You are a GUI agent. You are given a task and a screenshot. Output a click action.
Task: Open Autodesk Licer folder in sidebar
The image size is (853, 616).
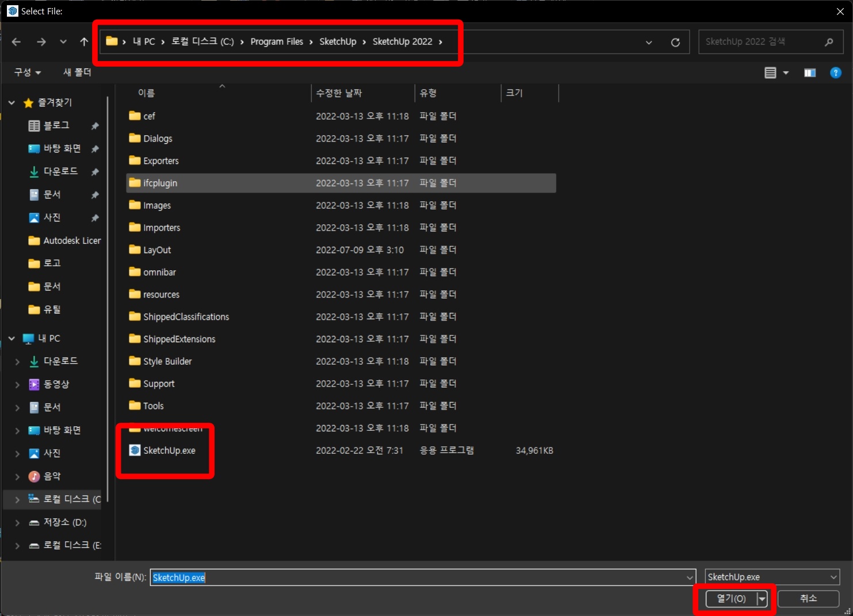pos(64,240)
